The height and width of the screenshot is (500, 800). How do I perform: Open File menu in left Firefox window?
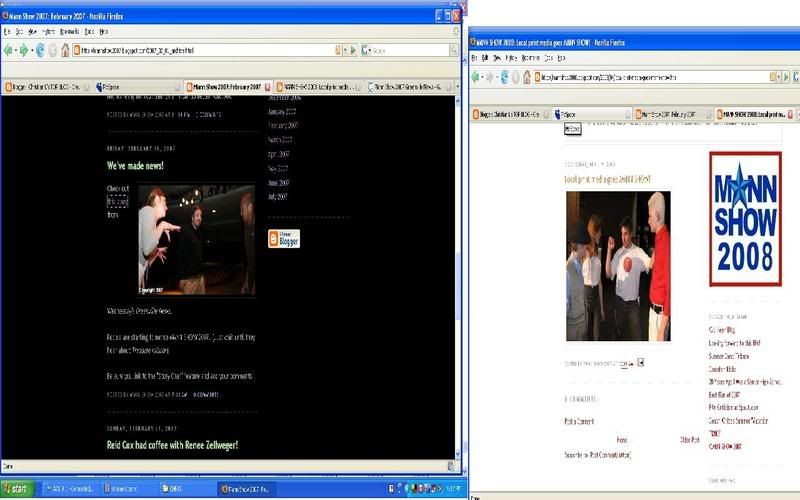coord(7,32)
